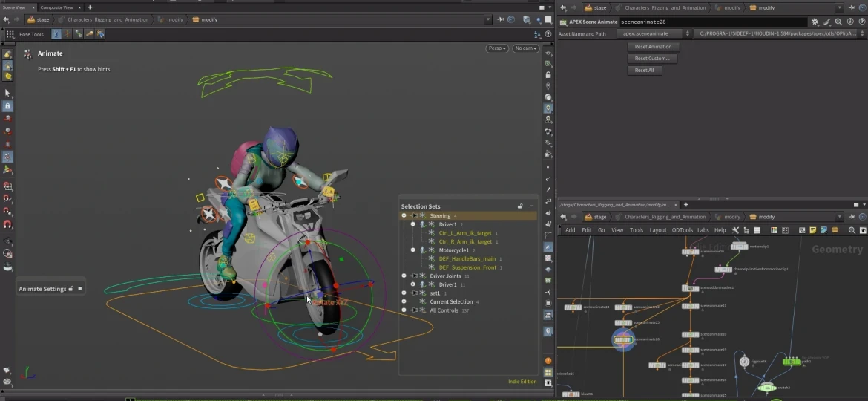Switch network editor to list view icon

pos(757,230)
